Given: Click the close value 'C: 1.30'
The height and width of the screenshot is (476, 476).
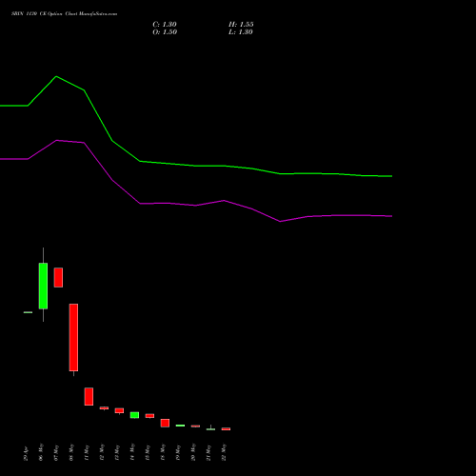Looking at the screenshot, I should tap(165, 25).
